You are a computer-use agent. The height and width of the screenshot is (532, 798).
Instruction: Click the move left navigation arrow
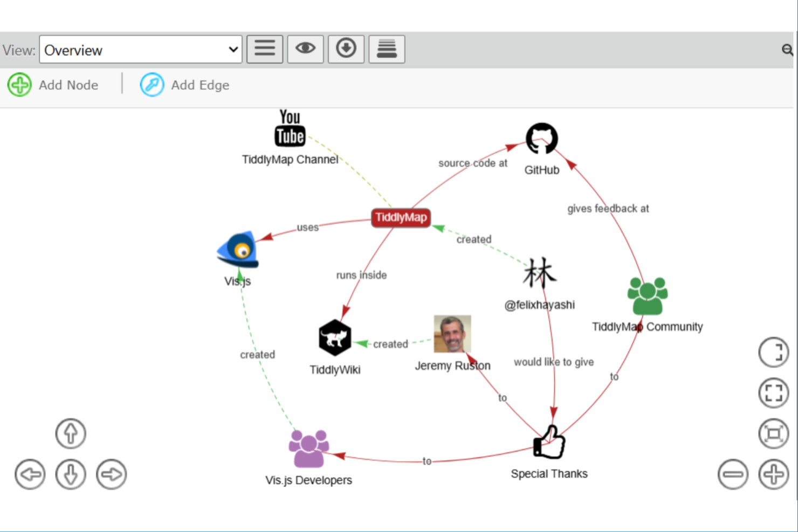click(30, 474)
